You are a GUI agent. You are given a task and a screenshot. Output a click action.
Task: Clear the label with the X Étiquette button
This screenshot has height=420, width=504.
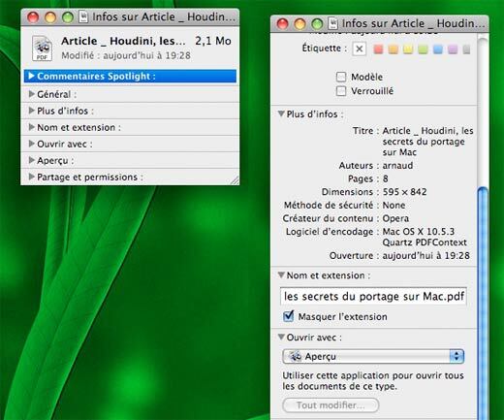(360, 49)
